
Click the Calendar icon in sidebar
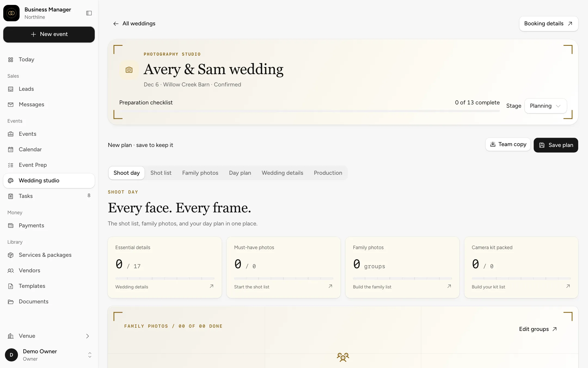pyautogui.click(x=11, y=149)
